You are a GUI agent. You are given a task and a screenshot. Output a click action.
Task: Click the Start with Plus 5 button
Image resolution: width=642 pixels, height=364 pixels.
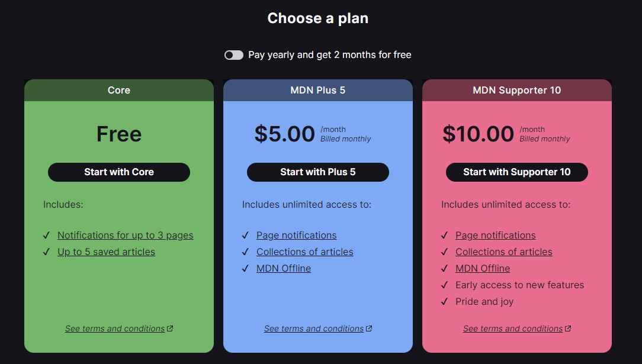pos(318,172)
